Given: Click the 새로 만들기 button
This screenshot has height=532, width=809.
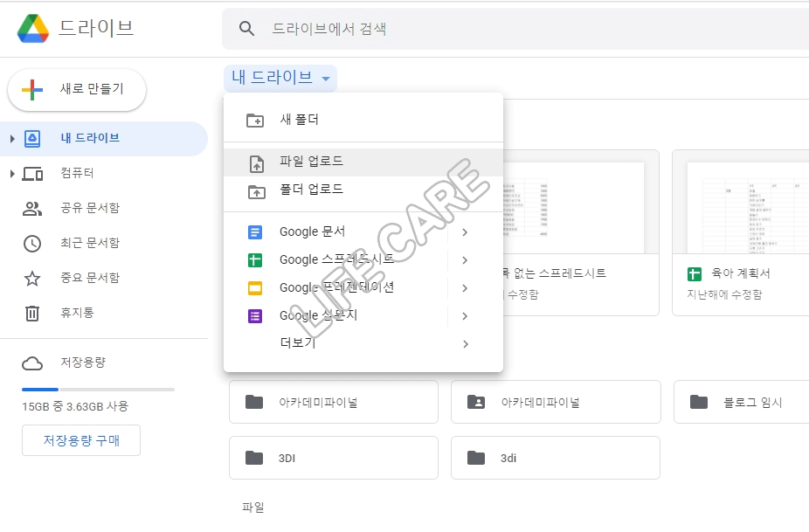Looking at the screenshot, I should 77,89.
